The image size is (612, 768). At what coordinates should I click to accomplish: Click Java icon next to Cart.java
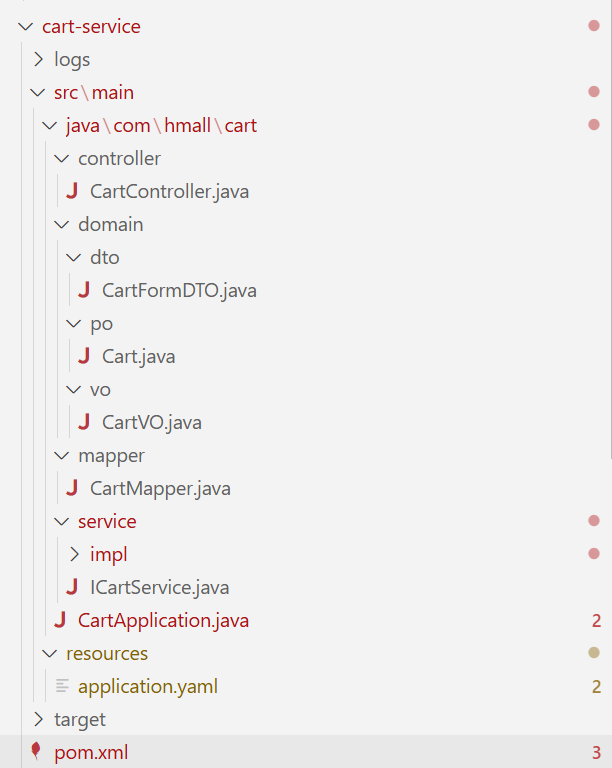[x=83, y=356]
